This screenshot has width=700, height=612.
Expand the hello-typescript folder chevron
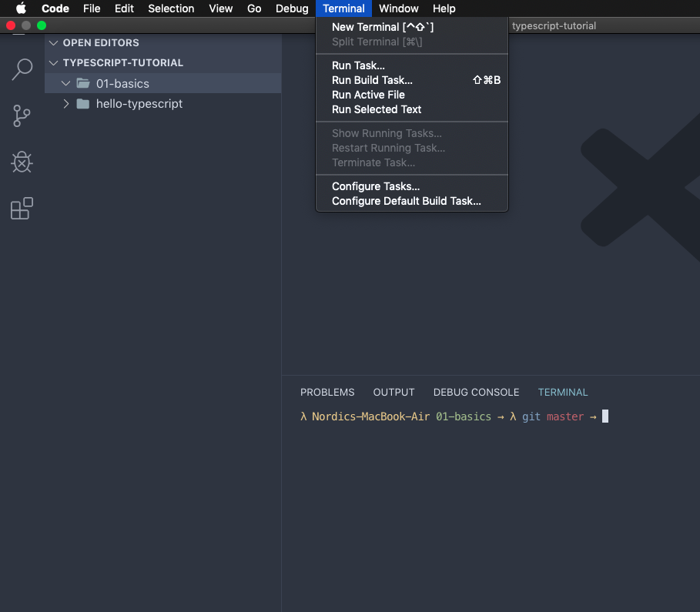[66, 104]
